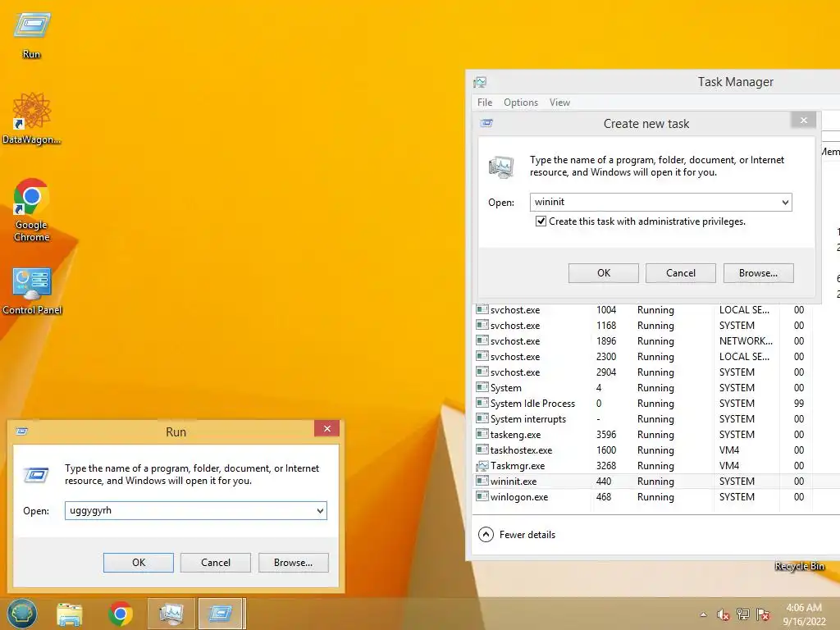Click the Create this task label text
Image resolution: width=840 pixels, height=630 pixels.
tap(647, 221)
